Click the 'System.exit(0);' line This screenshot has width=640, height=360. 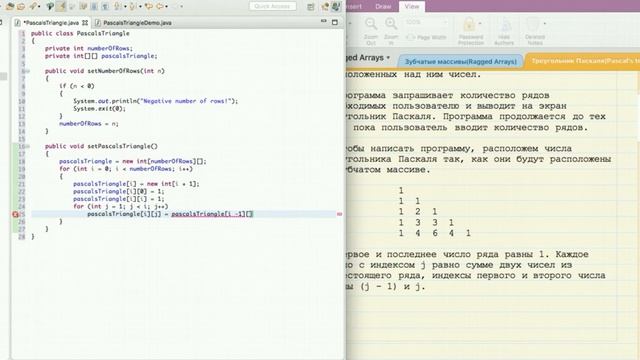click(x=100, y=109)
